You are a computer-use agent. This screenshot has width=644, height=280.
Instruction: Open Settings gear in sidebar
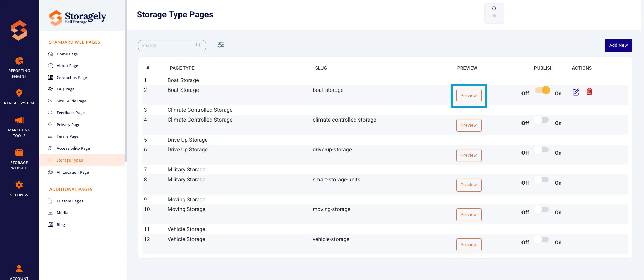click(x=19, y=185)
